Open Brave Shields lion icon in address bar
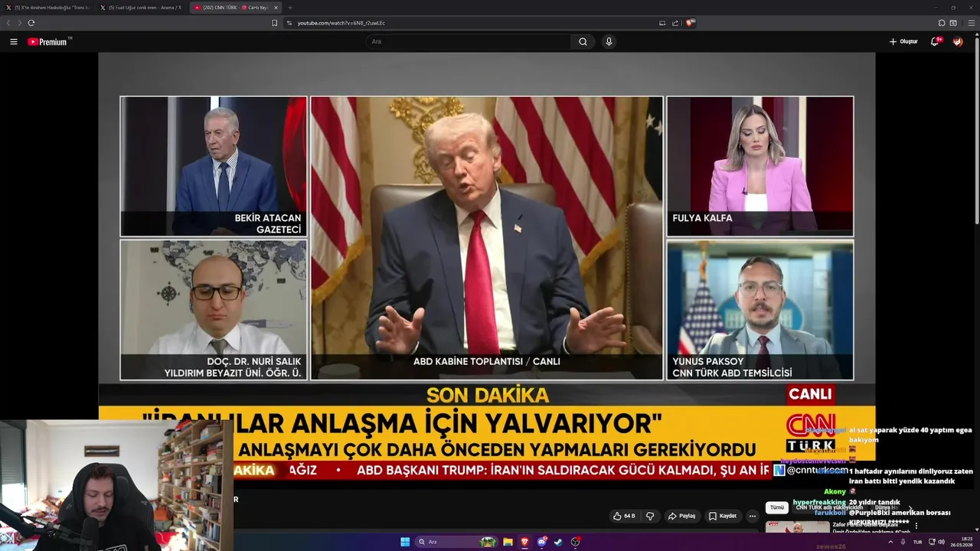Viewport: 980px width, 551px height. (689, 23)
